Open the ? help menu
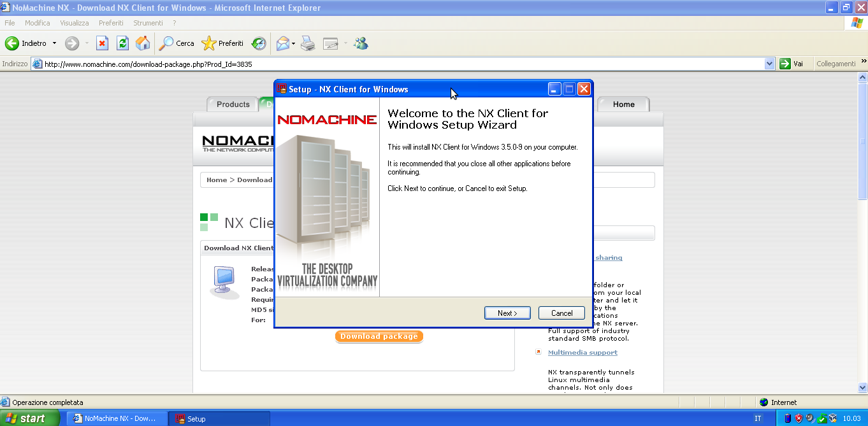Image resolution: width=868 pixels, height=426 pixels. tap(174, 23)
